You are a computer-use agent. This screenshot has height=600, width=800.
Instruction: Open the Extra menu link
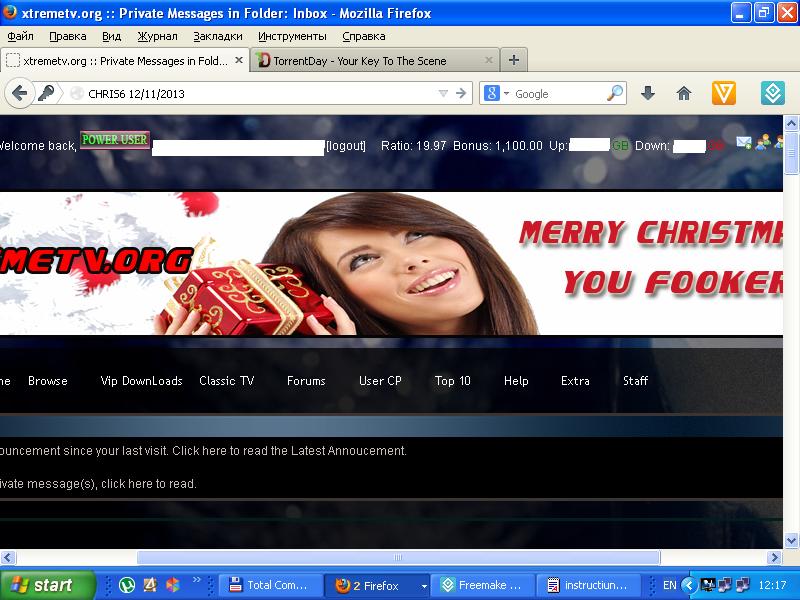point(575,381)
